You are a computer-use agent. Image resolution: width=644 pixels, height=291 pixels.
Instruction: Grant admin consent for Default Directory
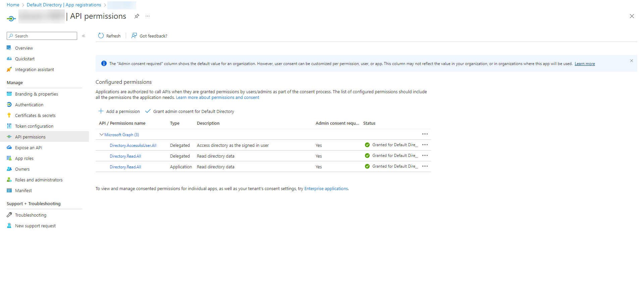190,111
